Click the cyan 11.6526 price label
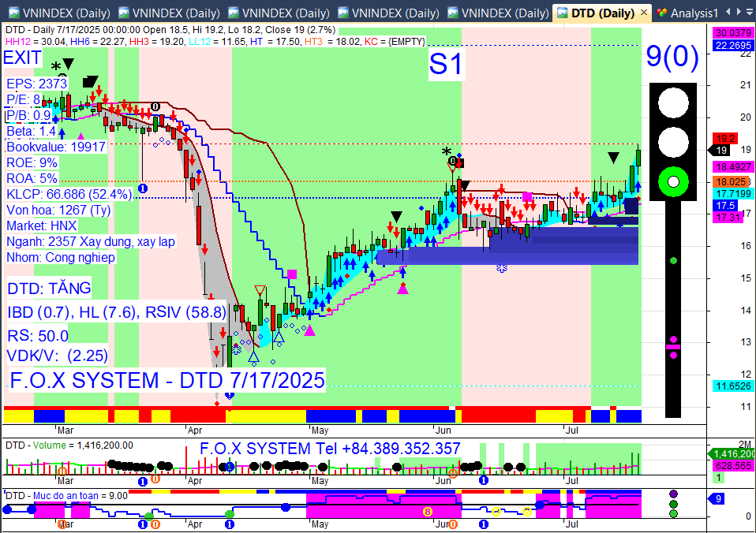 click(733, 386)
